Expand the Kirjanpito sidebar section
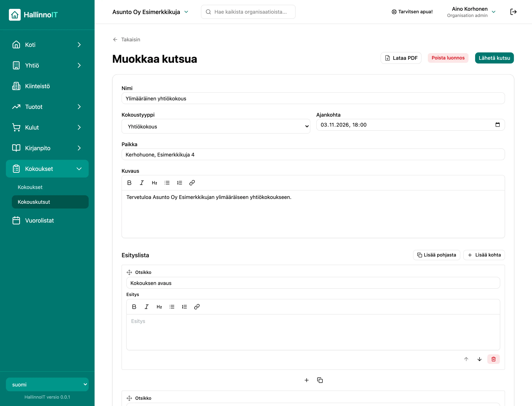 pos(47,148)
